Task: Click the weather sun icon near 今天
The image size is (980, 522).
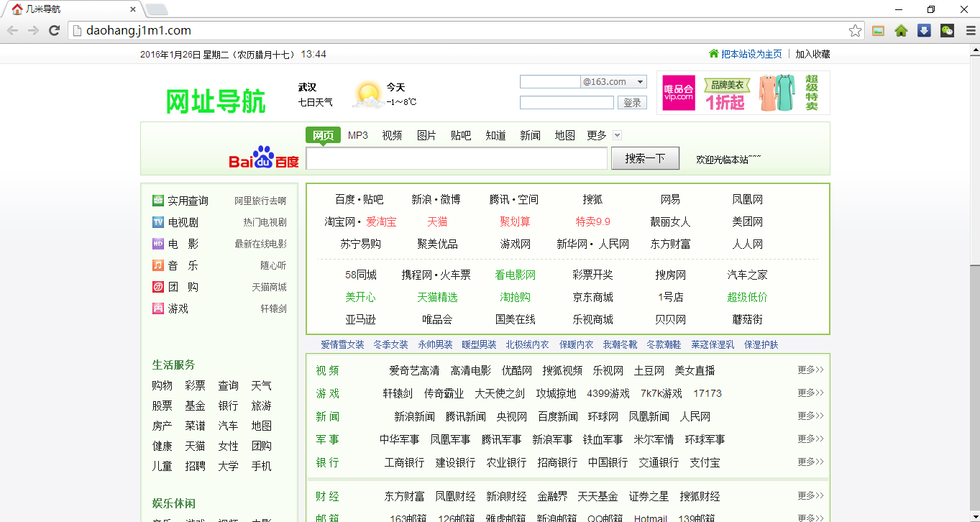Action: point(368,94)
